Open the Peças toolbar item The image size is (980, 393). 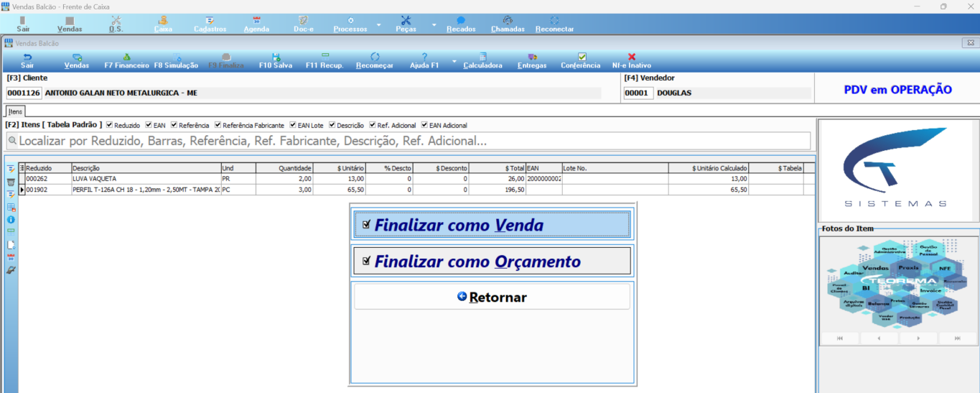point(406,24)
